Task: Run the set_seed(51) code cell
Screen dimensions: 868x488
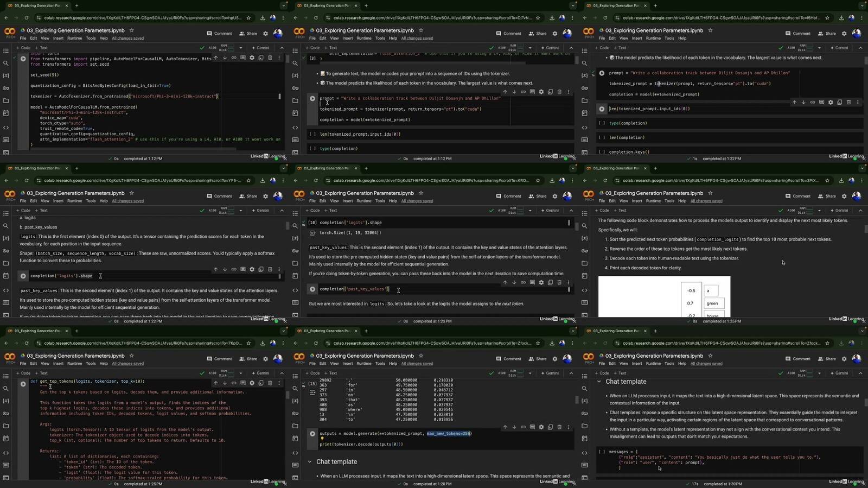Action: click(x=23, y=59)
